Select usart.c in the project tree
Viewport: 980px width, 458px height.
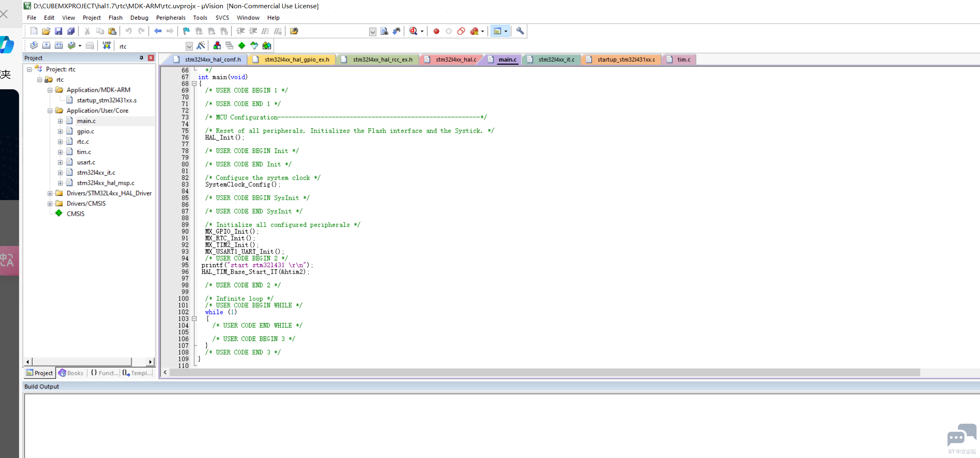(x=86, y=162)
